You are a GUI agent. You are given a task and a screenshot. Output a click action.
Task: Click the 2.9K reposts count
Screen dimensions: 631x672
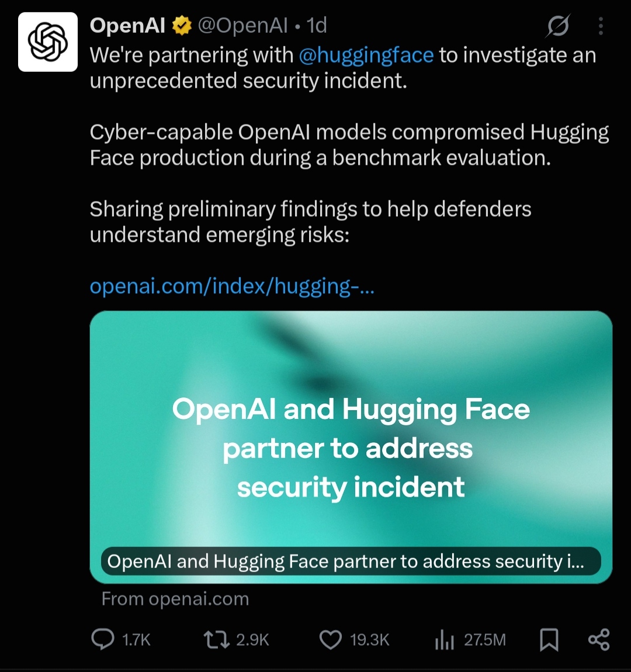tap(253, 640)
